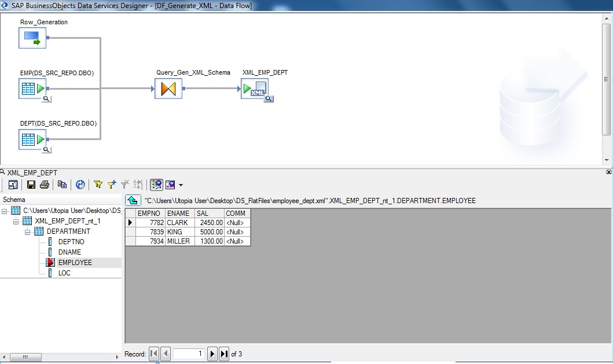Click the Add filter funnel-plus icon

[x=112, y=185]
